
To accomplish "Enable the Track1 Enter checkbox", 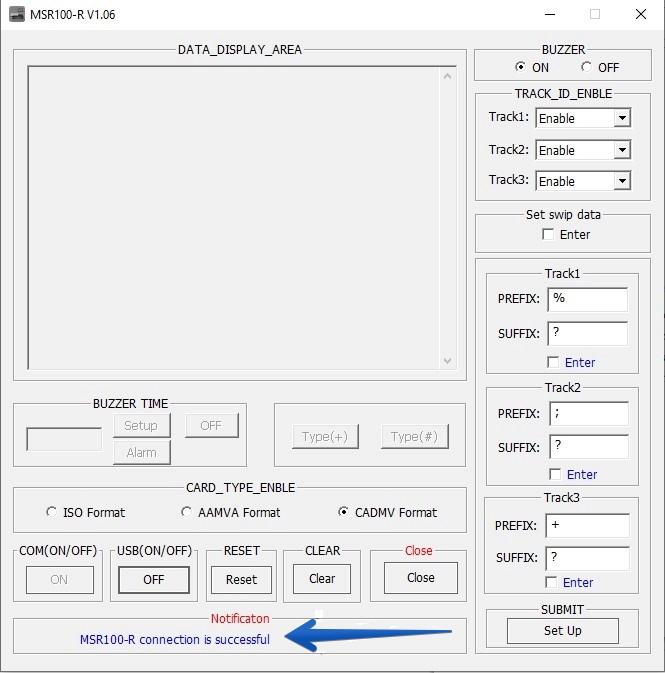I will pos(553,362).
